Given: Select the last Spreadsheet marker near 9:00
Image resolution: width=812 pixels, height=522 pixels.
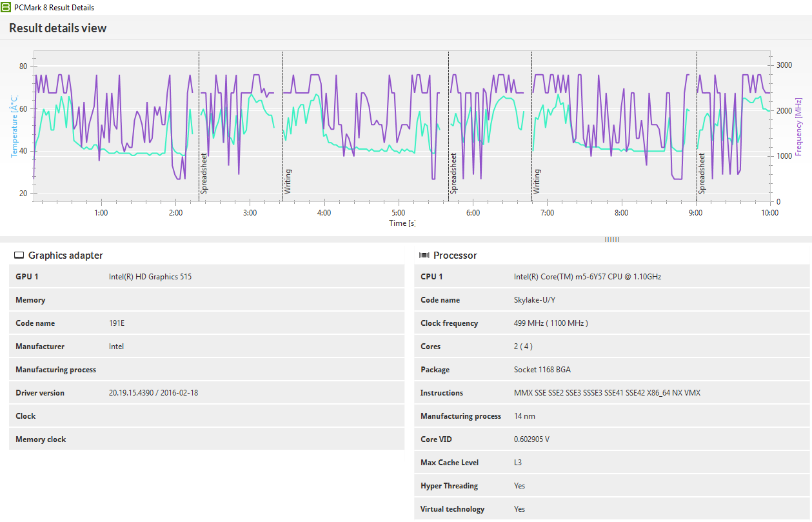Looking at the screenshot, I should tap(702, 173).
